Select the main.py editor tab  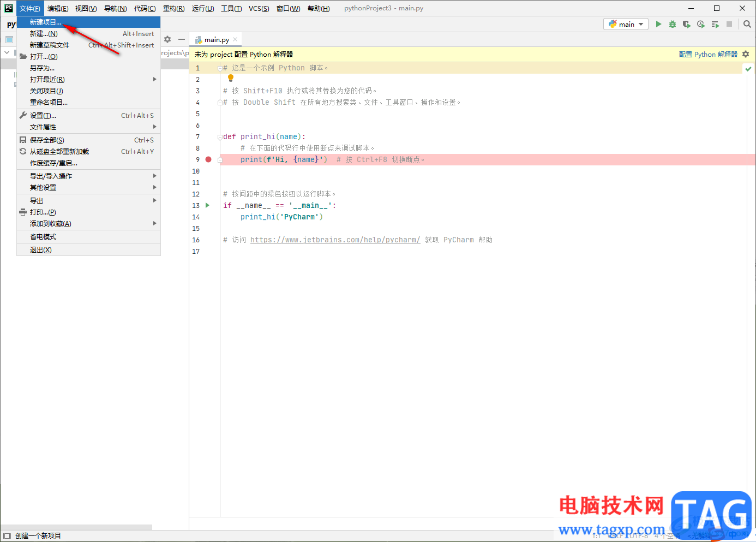pyautogui.click(x=216, y=39)
